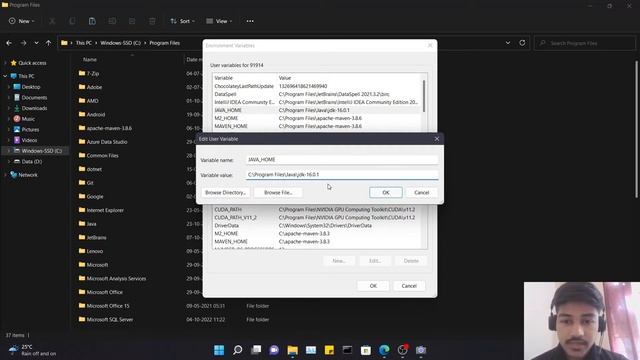Select the JAVA_HOME user variable row
This screenshot has height=360, width=640.
317,110
